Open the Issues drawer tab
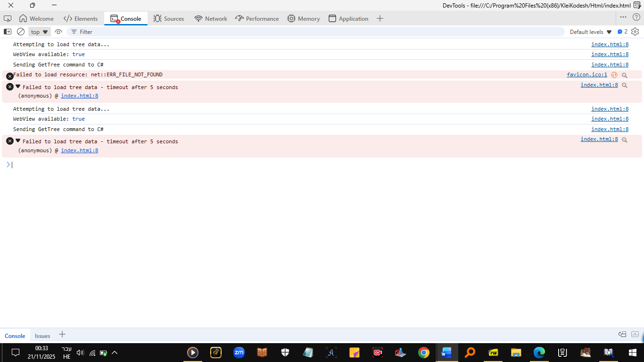Image resolution: width=644 pixels, height=362 pixels. pos(42,336)
